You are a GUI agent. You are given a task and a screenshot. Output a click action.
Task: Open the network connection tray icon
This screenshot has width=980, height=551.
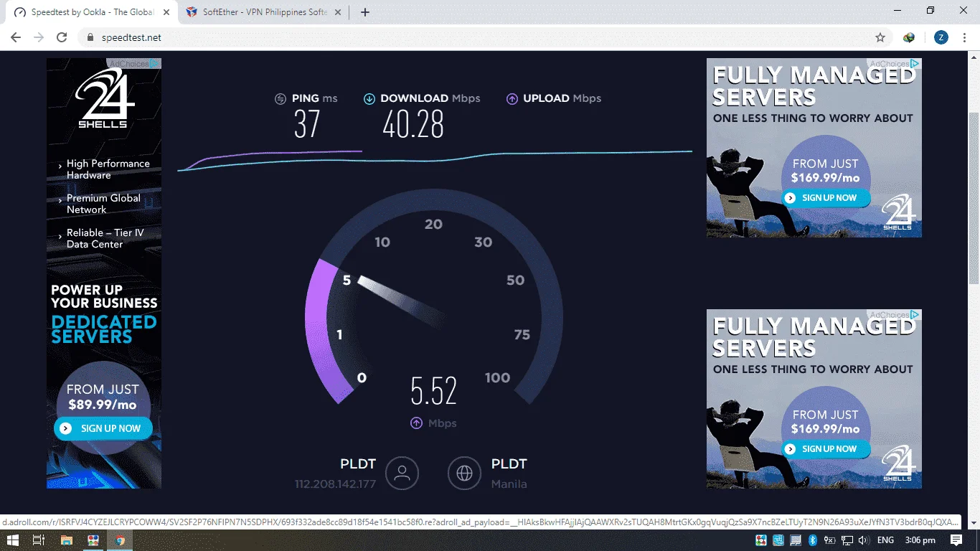(x=847, y=540)
